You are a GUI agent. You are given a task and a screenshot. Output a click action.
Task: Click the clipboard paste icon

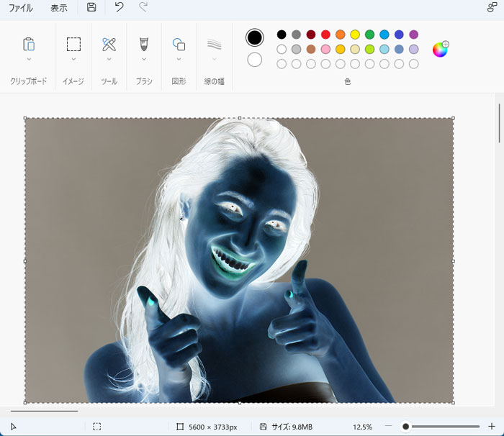tap(29, 45)
